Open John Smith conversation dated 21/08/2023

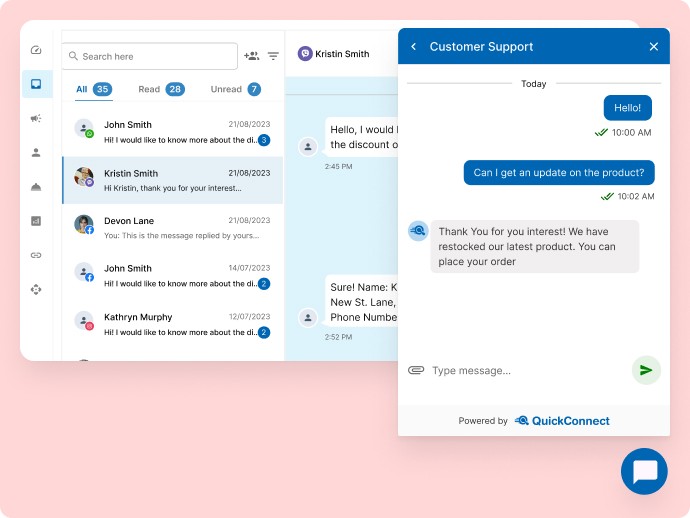[x=172, y=132]
